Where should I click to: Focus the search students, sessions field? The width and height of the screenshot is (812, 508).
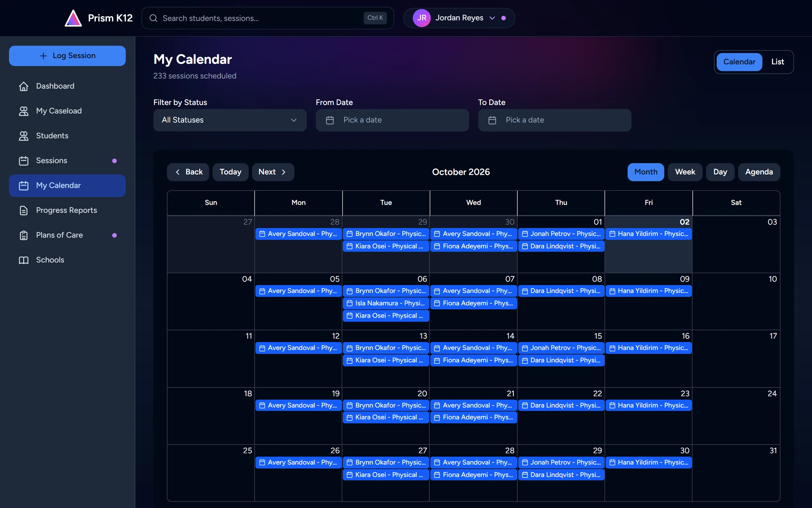(x=267, y=18)
